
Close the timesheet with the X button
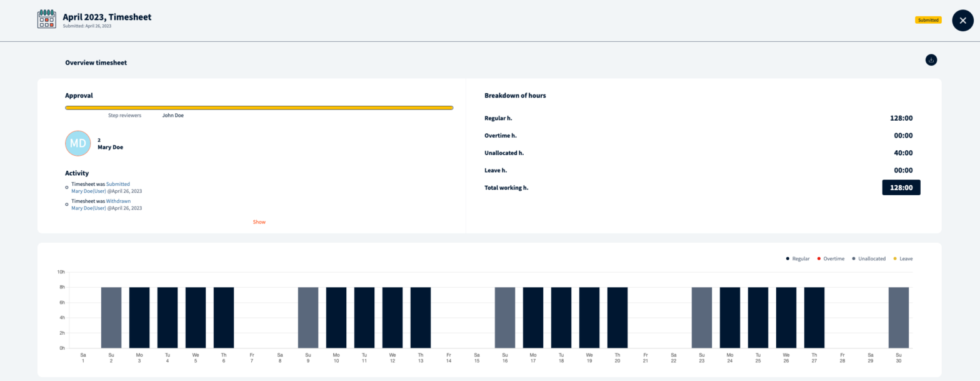point(962,21)
